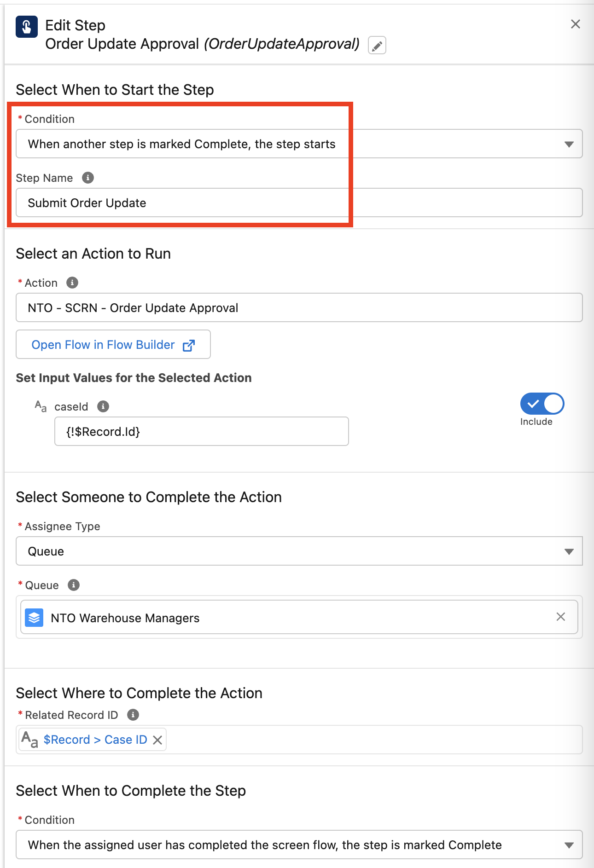Click the Submit Order Update step name field

299,203
